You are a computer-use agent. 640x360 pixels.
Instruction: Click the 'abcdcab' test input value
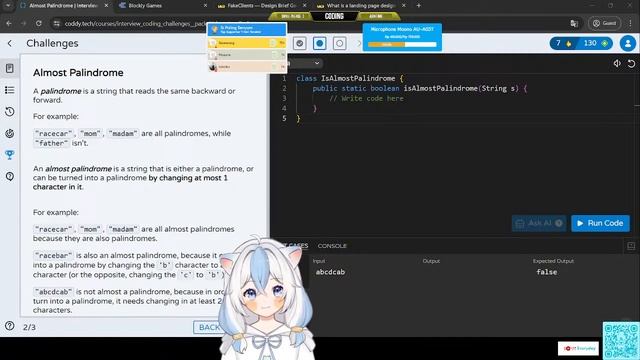tap(330, 272)
